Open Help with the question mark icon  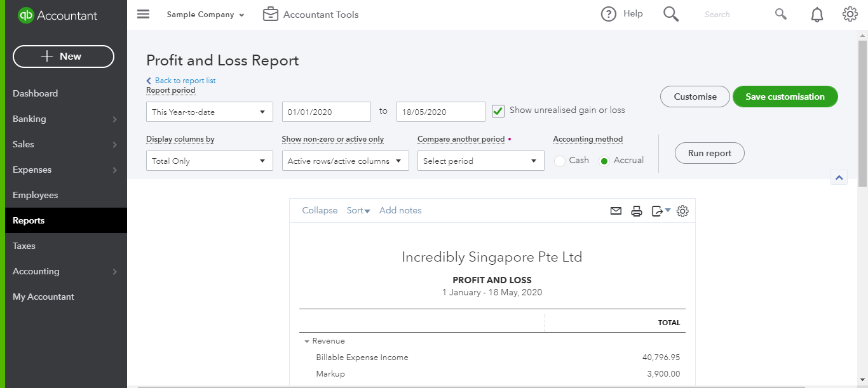609,14
